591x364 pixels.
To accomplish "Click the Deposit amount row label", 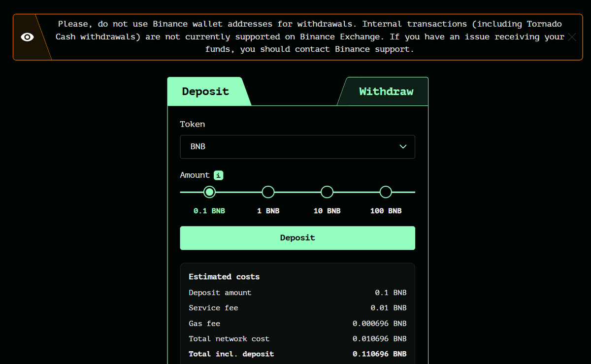I will [220, 293].
